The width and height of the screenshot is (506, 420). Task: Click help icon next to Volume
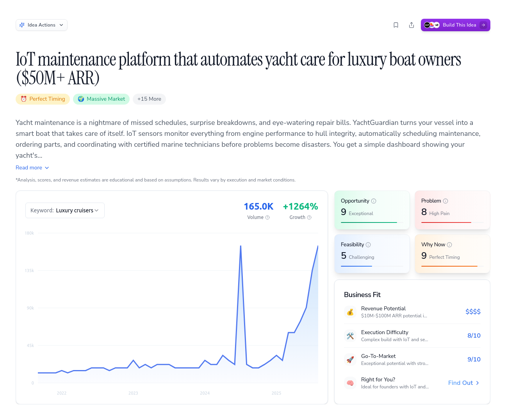267,217
